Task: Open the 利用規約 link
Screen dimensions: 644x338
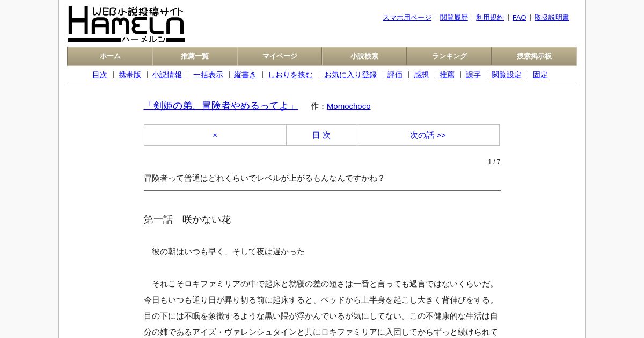Action: [490, 18]
